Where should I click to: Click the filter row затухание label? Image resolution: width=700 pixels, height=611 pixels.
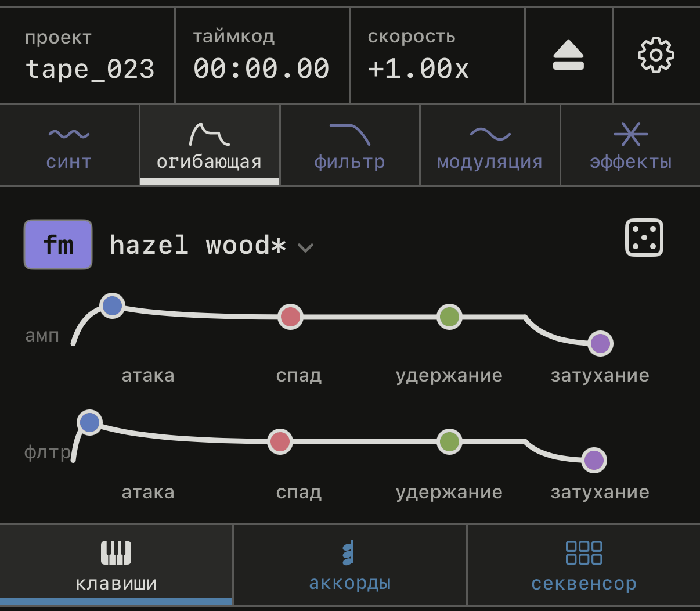click(x=600, y=493)
